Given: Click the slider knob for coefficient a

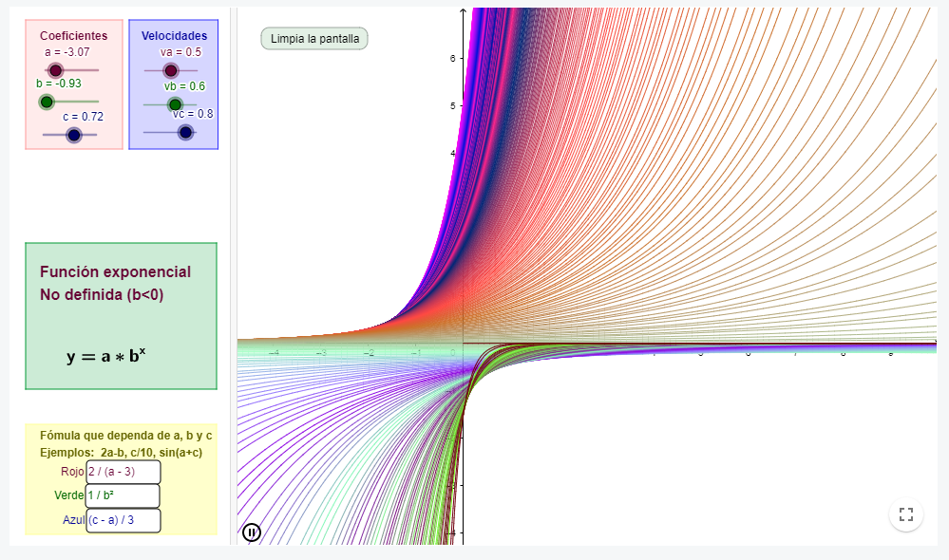Looking at the screenshot, I should pyautogui.click(x=56, y=70).
